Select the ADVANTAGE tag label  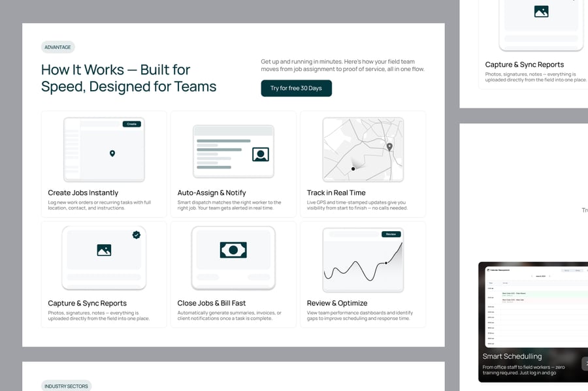click(x=57, y=47)
